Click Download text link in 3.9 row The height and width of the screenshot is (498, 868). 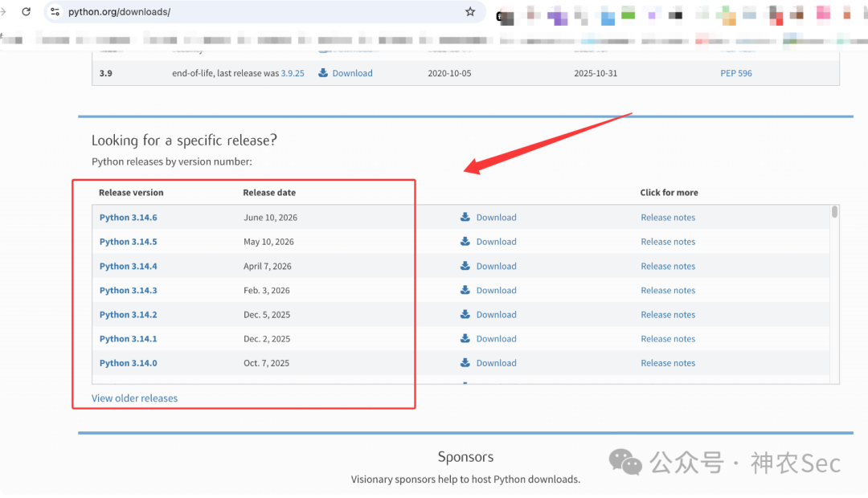pos(353,73)
